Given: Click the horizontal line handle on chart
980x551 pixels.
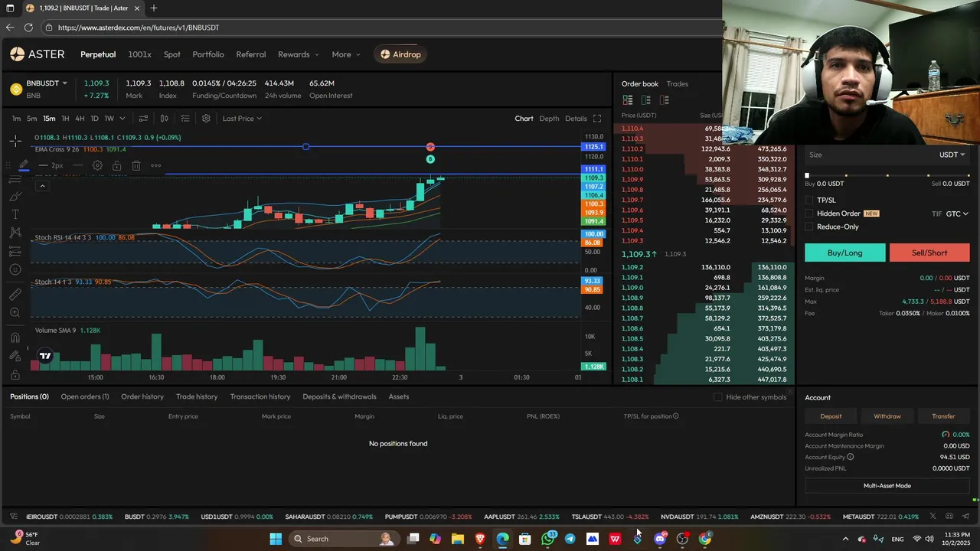Looking at the screenshot, I should (x=306, y=146).
